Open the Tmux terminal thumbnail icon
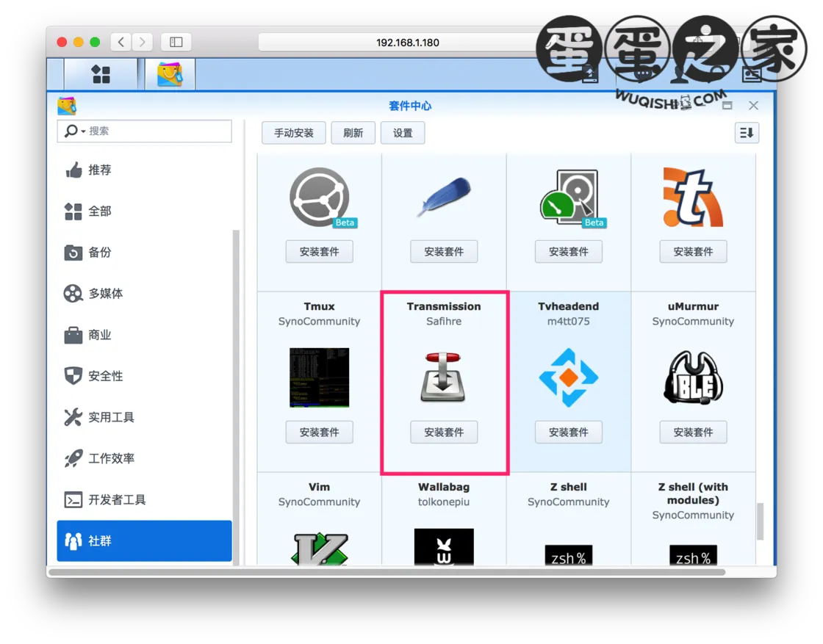 [x=319, y=377]
